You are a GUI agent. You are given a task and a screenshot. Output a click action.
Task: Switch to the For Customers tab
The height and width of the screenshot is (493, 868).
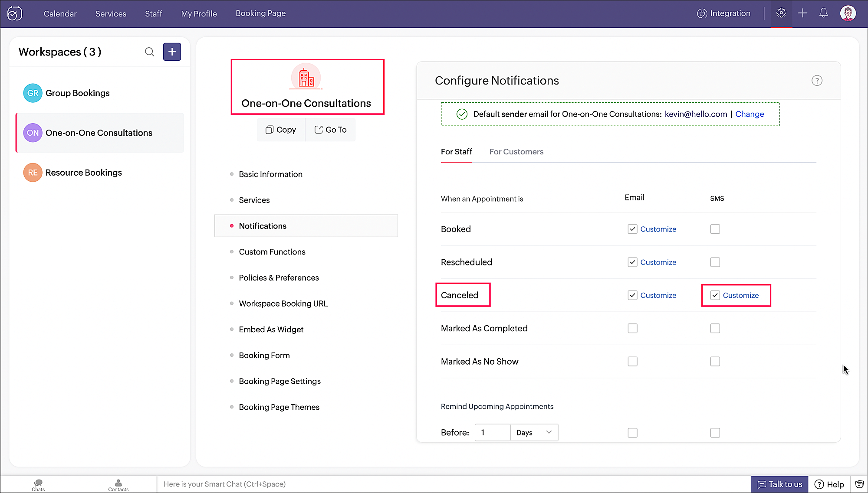[x=516, y=152]
